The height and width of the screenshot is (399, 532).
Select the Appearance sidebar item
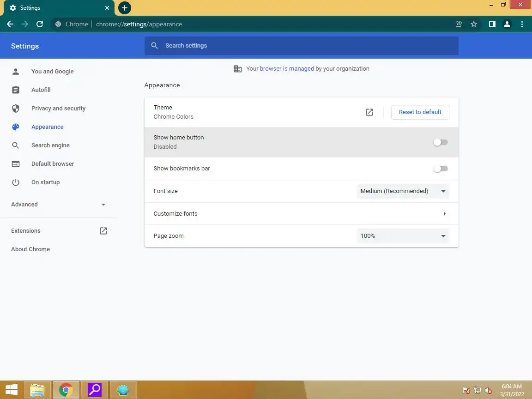coord(48,127)
